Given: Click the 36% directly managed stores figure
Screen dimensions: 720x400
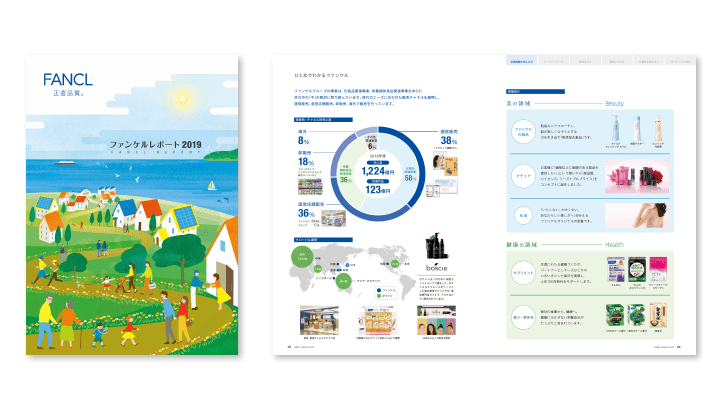Looking at the screenshot, I should (306, 213).
